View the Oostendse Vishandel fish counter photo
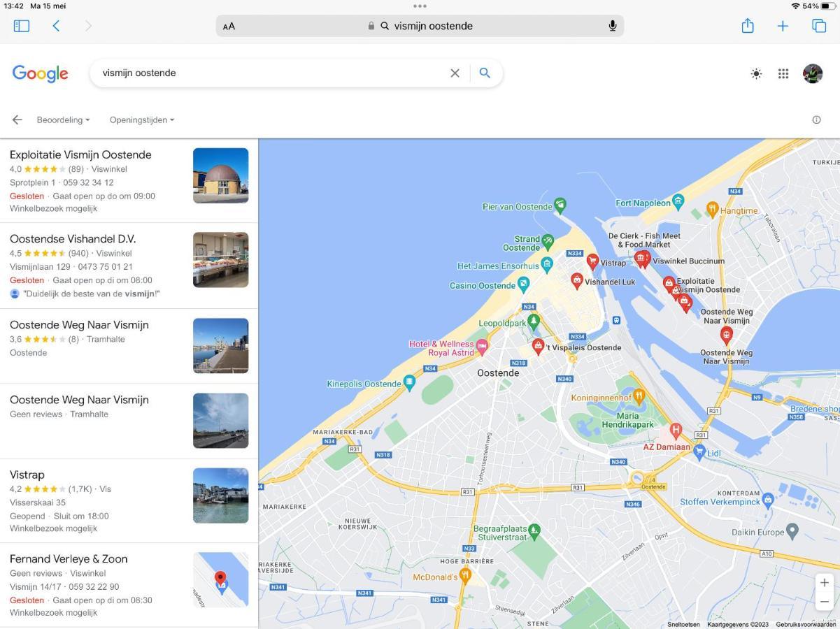The image size is (840, 629). (x=221, y=260)
